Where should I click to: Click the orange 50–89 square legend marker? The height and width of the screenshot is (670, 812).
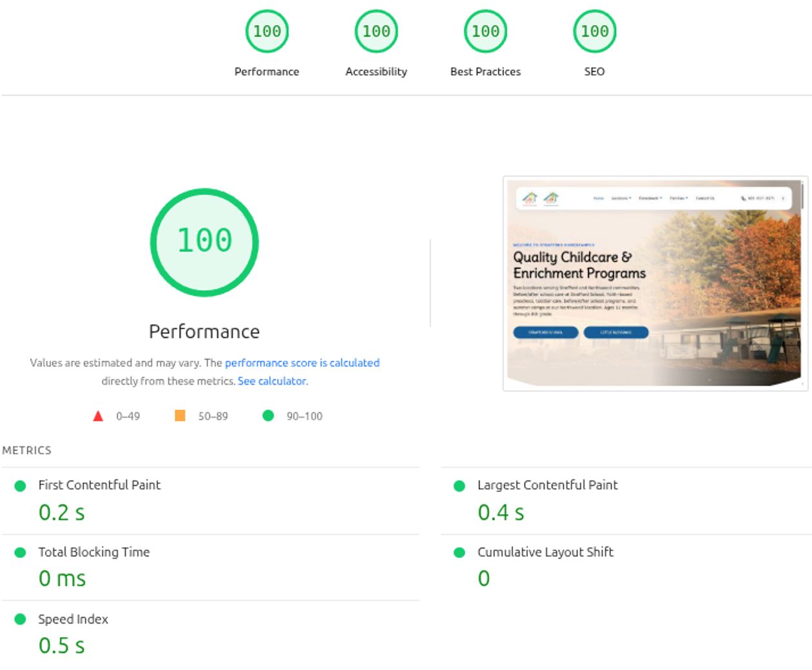180,416
